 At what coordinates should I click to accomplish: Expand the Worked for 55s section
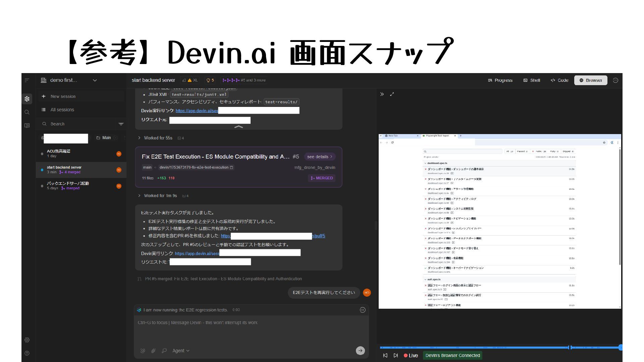(x=158, y=138)
